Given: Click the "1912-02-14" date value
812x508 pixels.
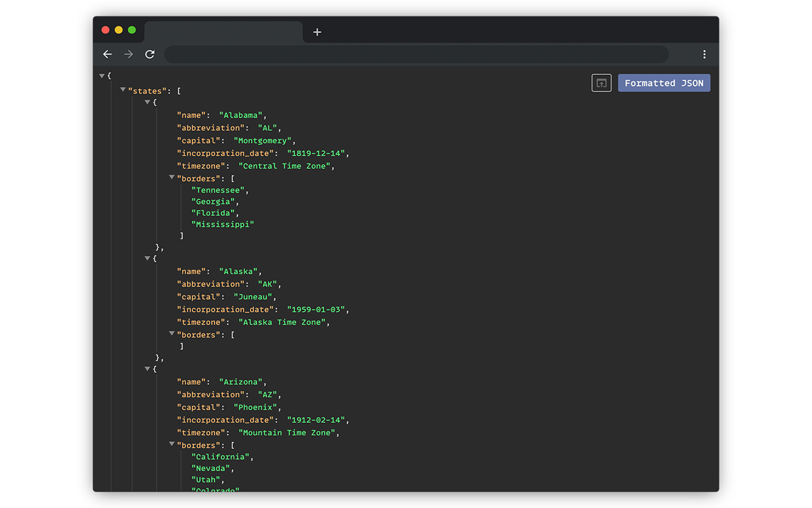Looking at the screenshot, I should coord(316,420).
